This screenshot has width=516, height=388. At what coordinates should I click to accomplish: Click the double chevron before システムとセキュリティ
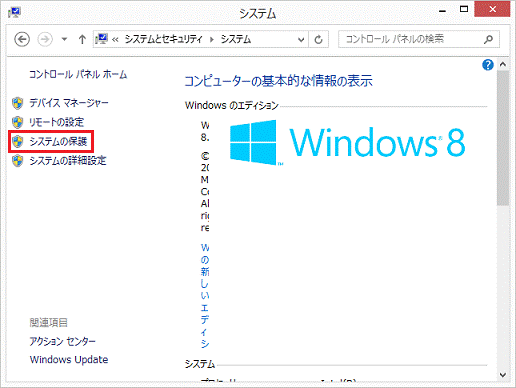115,40
